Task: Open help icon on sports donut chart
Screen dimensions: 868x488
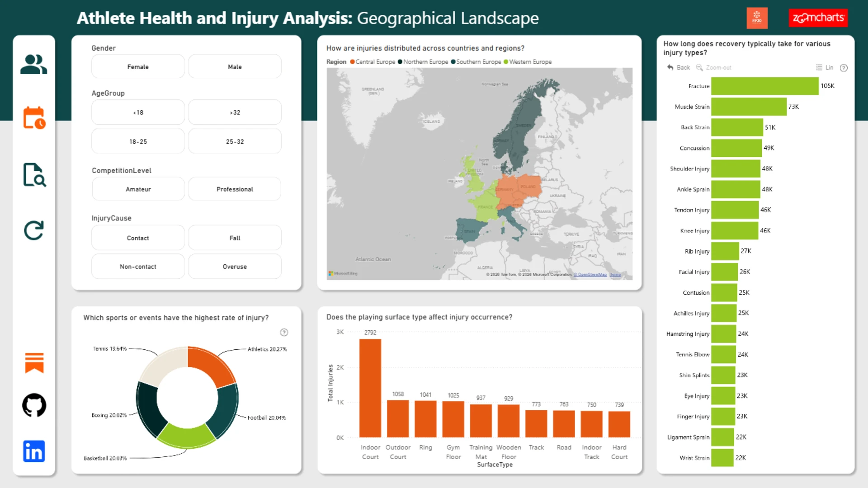Action: [x=284, y=333]
